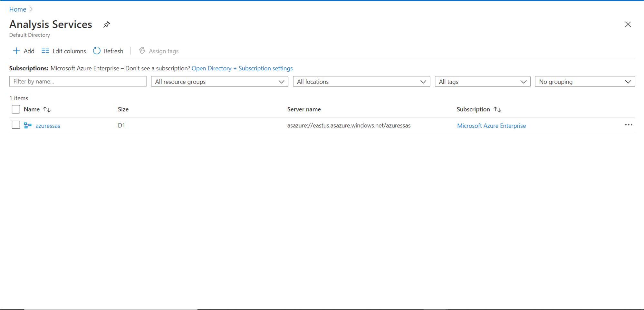This screenshot has width=644, height=310.
Task: Pin Analysis Services to dashboard
Action: coord(106,25)
